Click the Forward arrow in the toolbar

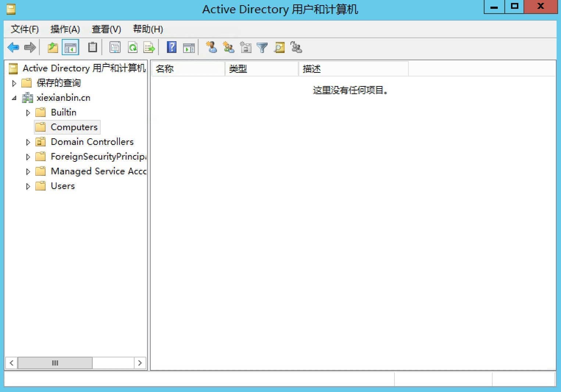pyautogui.click(x=30, y=47)
